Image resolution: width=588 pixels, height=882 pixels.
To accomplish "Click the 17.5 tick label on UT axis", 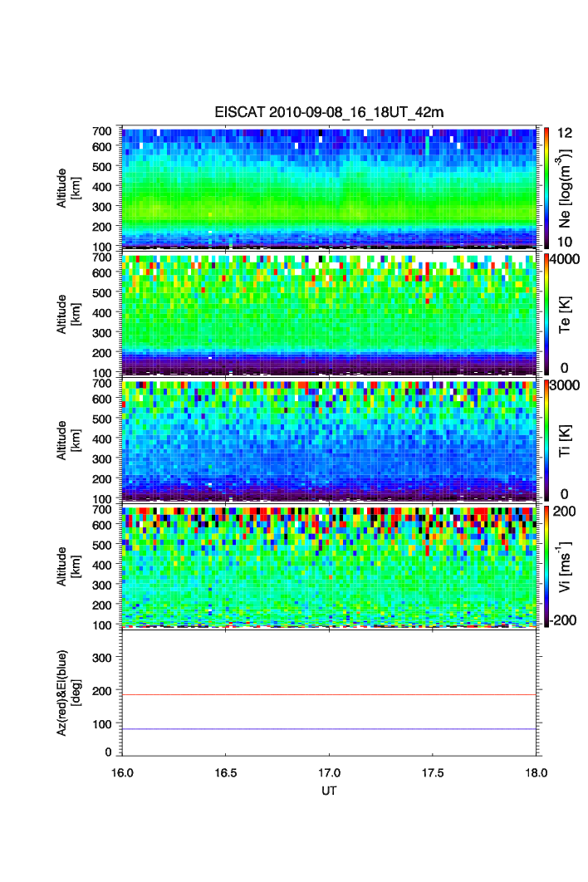I will [x=433, y=772].
